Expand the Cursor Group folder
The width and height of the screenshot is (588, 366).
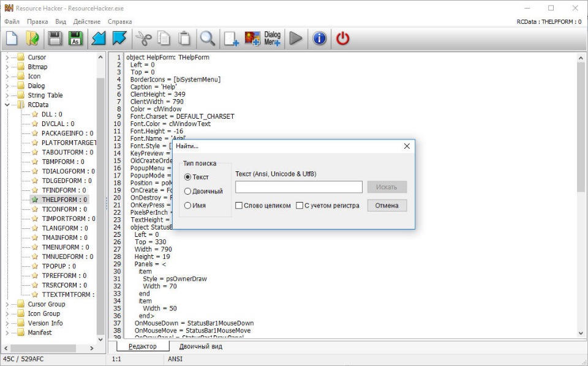click(x=7, y=304)
